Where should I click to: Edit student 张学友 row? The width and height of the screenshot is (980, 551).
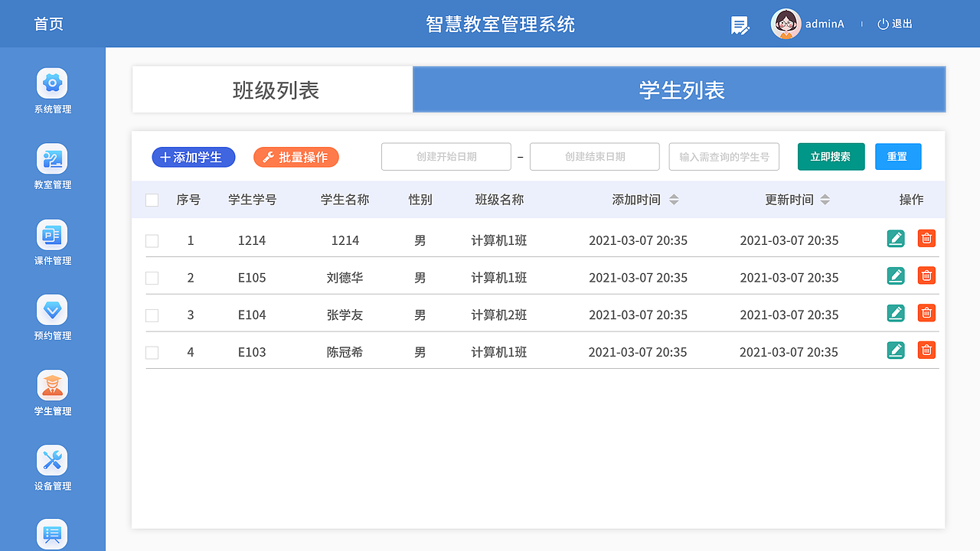896,313
